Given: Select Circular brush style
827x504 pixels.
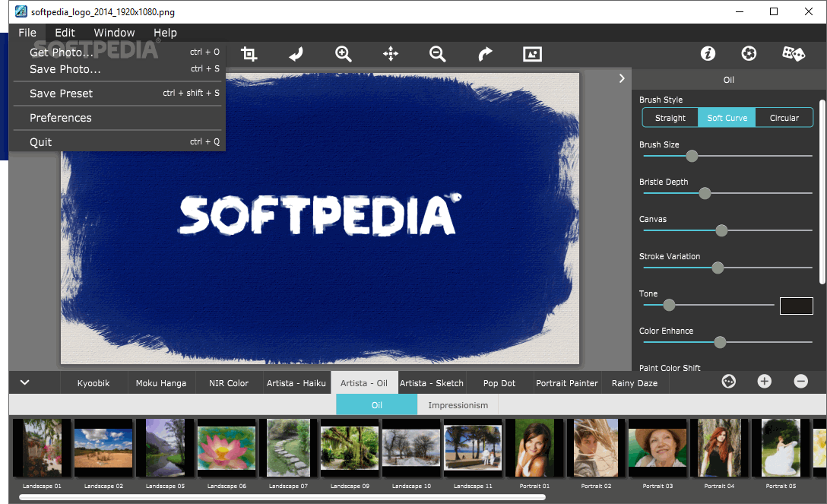Looking at the screenshot, I should click(x=784, y=118).
